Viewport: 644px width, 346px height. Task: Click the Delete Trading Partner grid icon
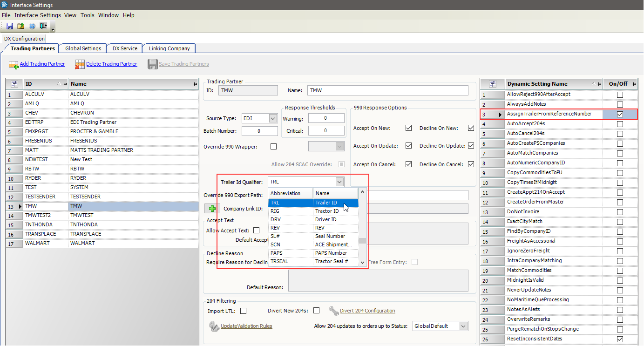coord(80,64)
